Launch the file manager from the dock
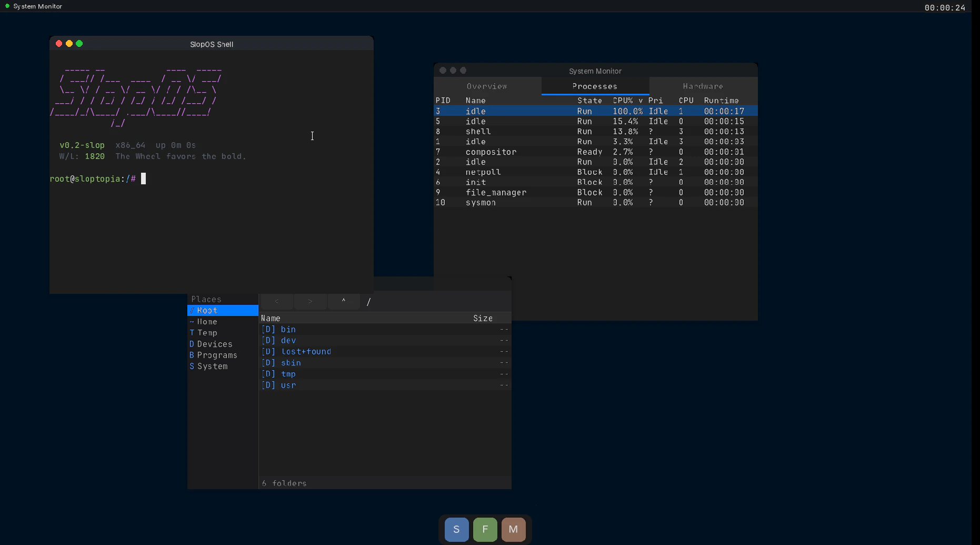 [485, 529]
